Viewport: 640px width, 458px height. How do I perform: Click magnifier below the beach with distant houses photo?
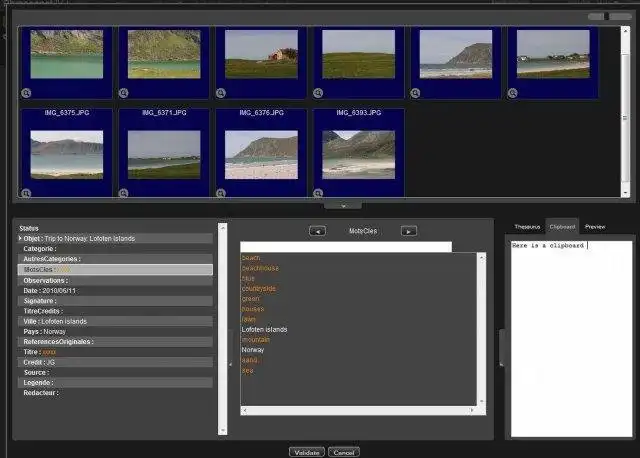click(513, 93)
